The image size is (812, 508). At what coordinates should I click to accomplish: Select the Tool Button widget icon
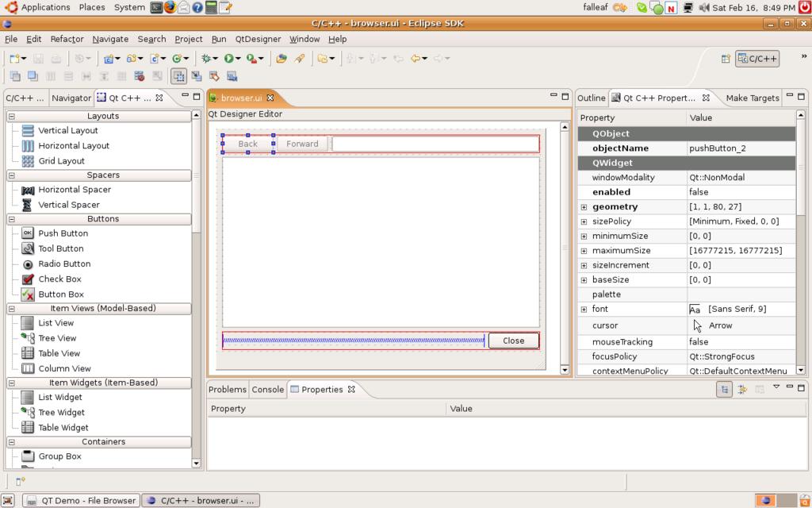pyautogui.click(x=28, y=248)
